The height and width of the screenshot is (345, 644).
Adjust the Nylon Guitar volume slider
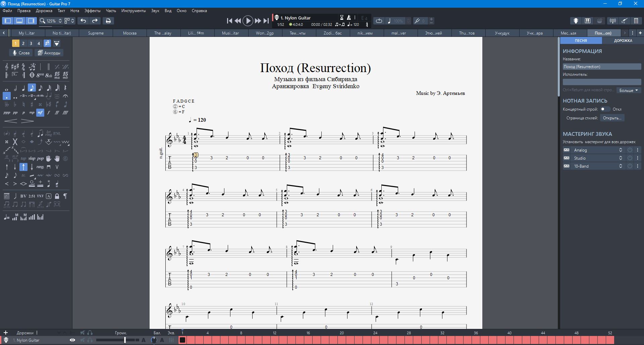tap(125, 340)
